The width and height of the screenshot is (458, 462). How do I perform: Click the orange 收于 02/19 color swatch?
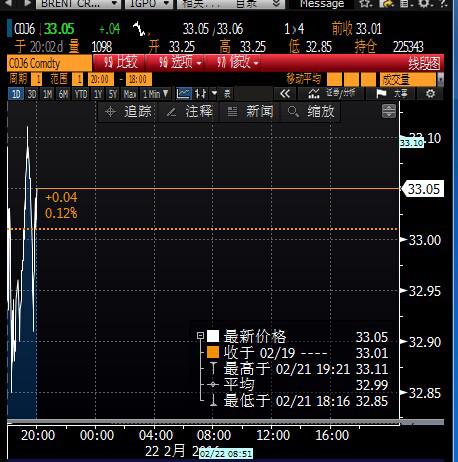click(x=213, y=352)
